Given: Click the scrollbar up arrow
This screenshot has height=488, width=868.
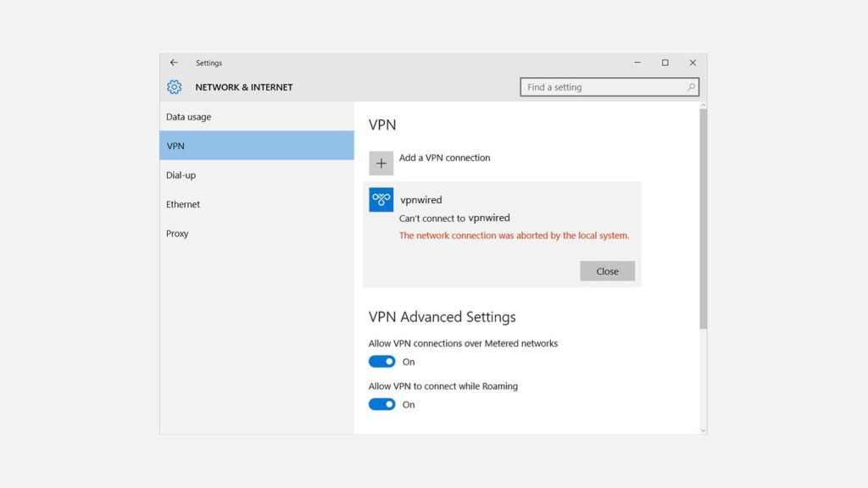Looking at the screenshot, I should [x=703, y=106].
